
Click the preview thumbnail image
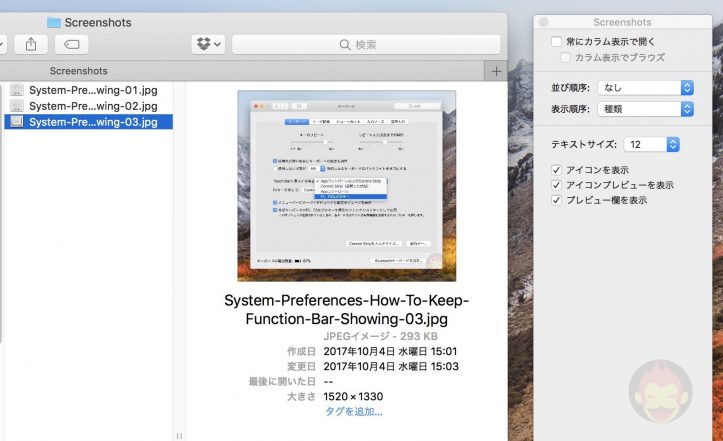click(x=347, y=186)
